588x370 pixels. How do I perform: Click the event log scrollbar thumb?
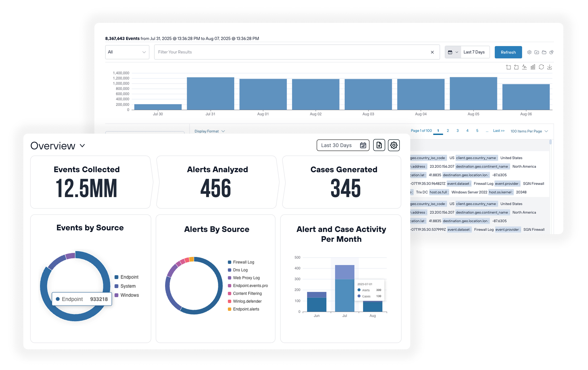pos(550,142)
